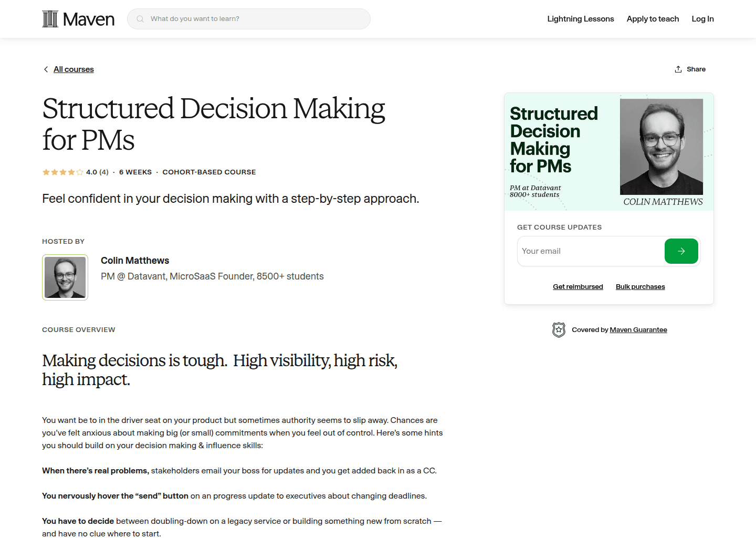Click the Your email input field
The width and height of the screenshot is (756, 538).
[x=577, y=251]
